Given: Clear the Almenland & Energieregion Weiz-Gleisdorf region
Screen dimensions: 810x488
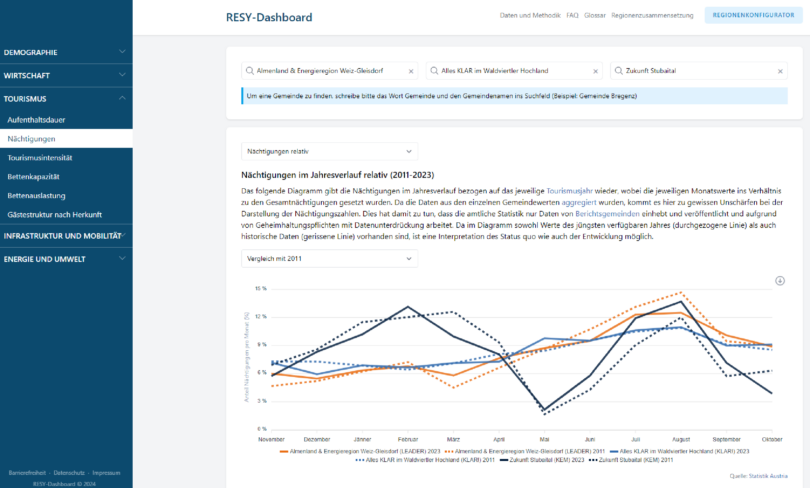Looking at the screenshot, I should point(411,72).
